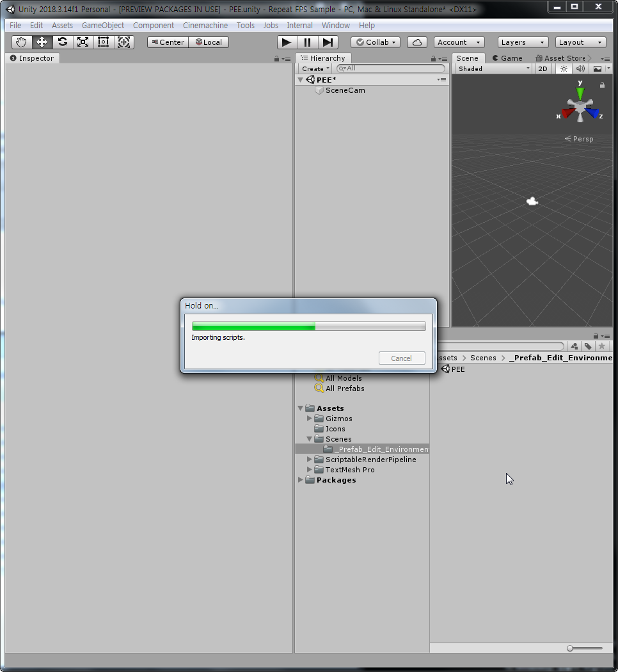This screenshot has width=618, height=672.
Task: Open the Component menu
Action: point(154,26)
